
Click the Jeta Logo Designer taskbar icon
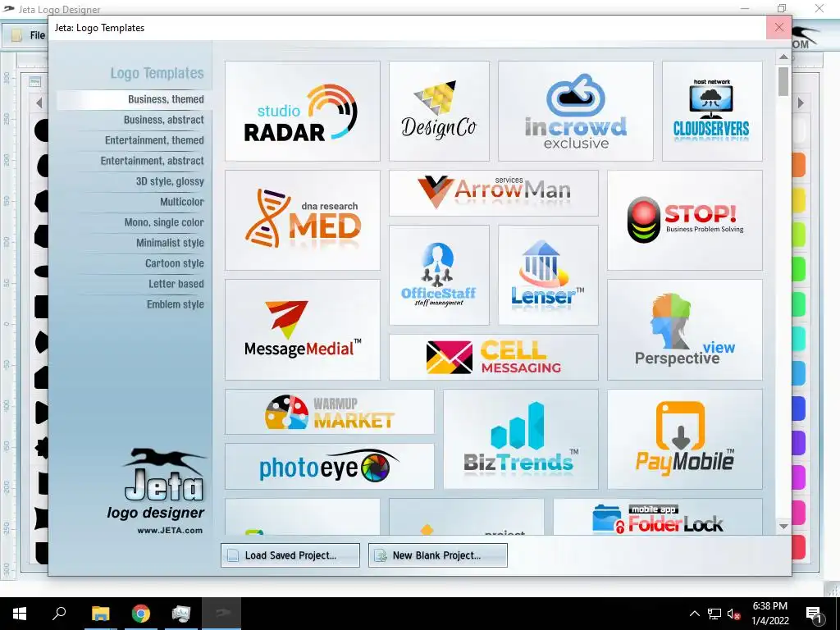click(221, 614)
